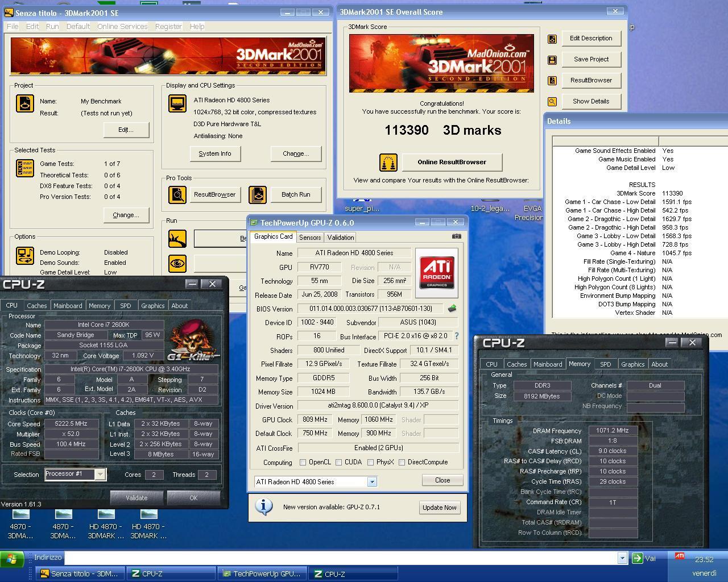Click the Indirizzo address input field
728x582 pixels.
(x=341, y=558)
